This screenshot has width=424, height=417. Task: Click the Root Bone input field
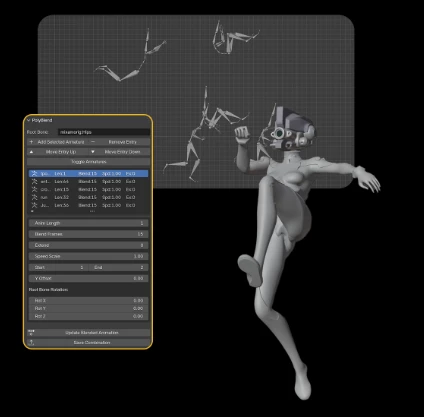point(104,132)
